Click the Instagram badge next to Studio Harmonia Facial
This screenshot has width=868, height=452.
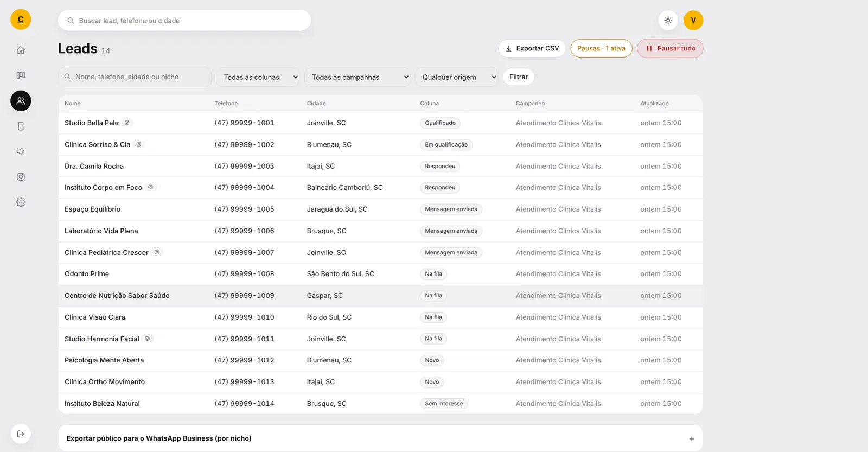(148, 339)
